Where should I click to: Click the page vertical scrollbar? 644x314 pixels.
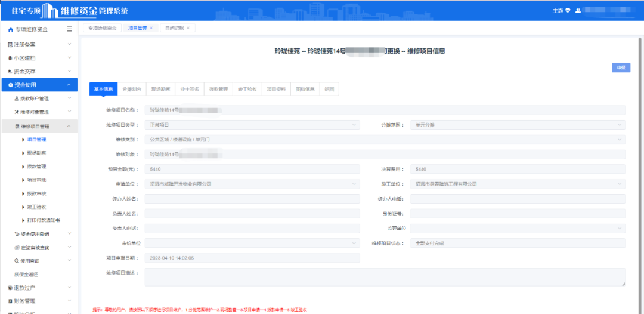point(639,176)
